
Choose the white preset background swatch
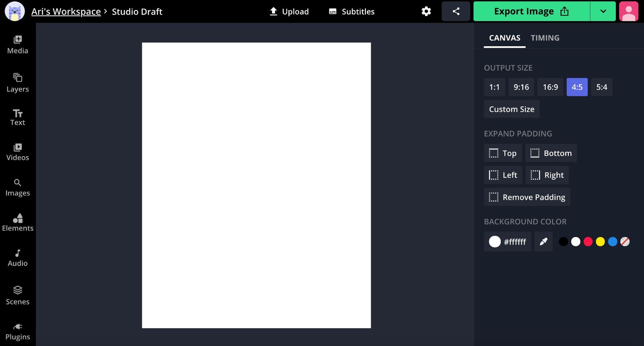coord(576,241)
